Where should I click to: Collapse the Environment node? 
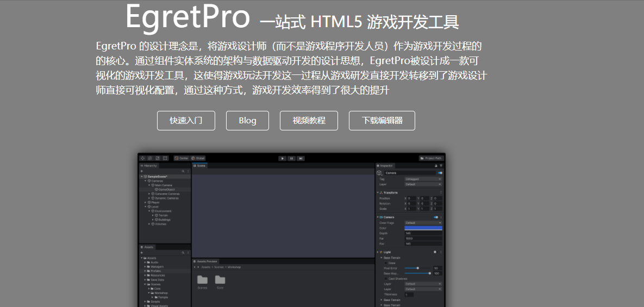[x=149, y=211]
